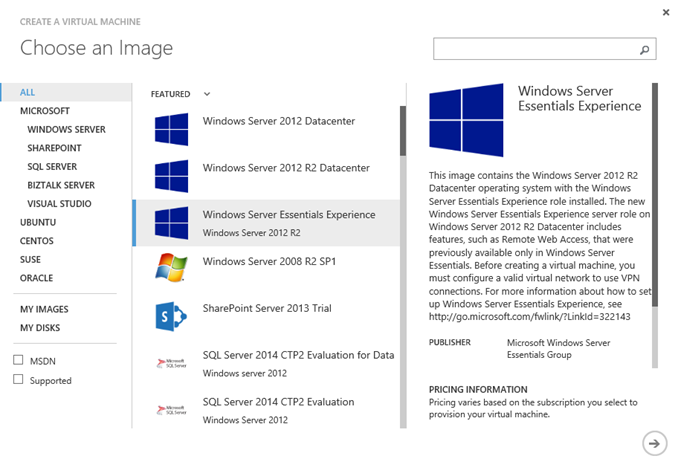
Task: Select the MICROSOFT category
Action: [x=45, y=111]
